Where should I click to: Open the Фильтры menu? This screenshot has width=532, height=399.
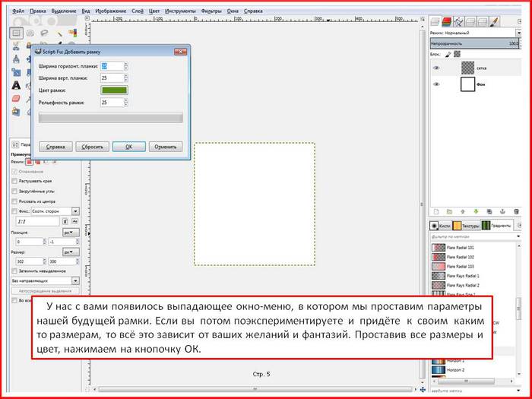coord(211,11)
